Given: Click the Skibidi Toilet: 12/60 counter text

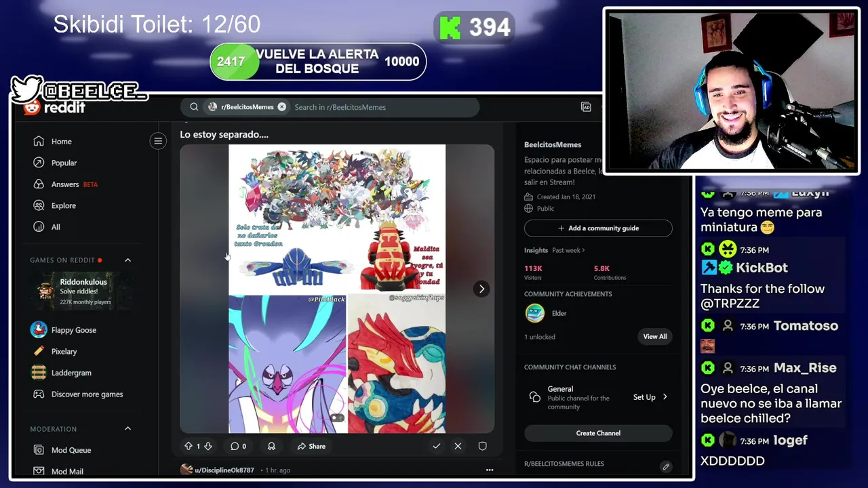Looking at the screenshot, I should tap(157, 25).
